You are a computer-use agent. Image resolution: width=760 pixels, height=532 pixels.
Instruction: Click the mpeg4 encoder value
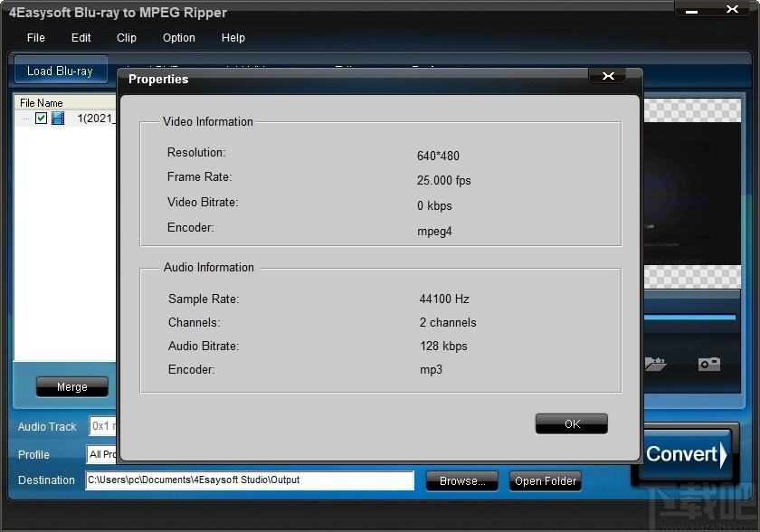[x=434, y=231]
